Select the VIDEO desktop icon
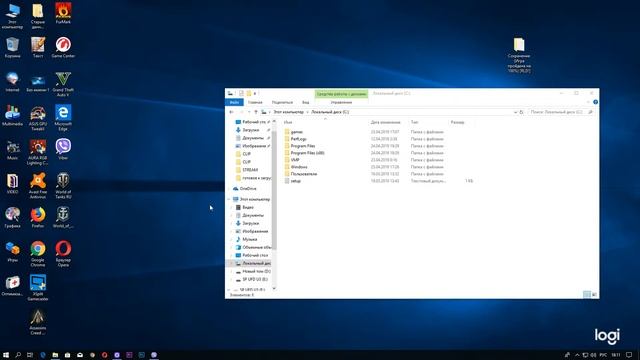 (x=12, y=183)
